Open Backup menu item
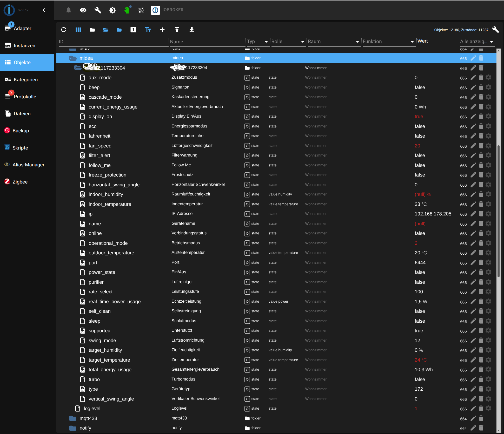This screenshot has width=504, height=434. click(x=27, y=131)
